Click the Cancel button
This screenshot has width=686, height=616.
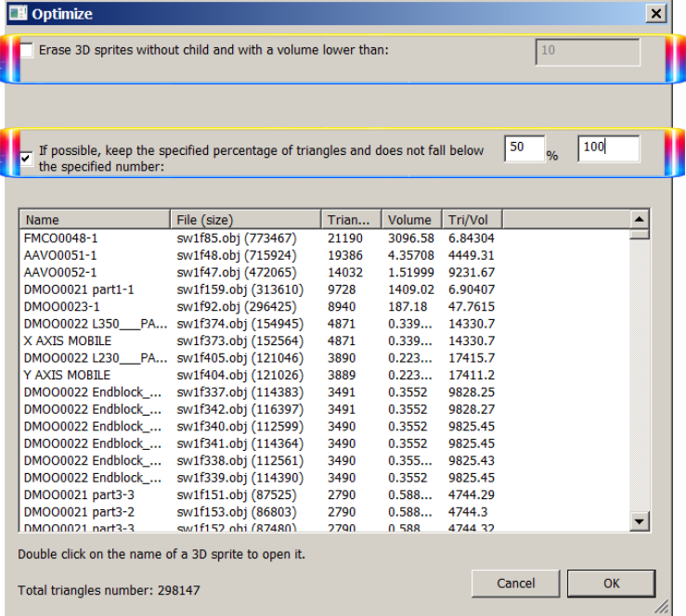516,584
